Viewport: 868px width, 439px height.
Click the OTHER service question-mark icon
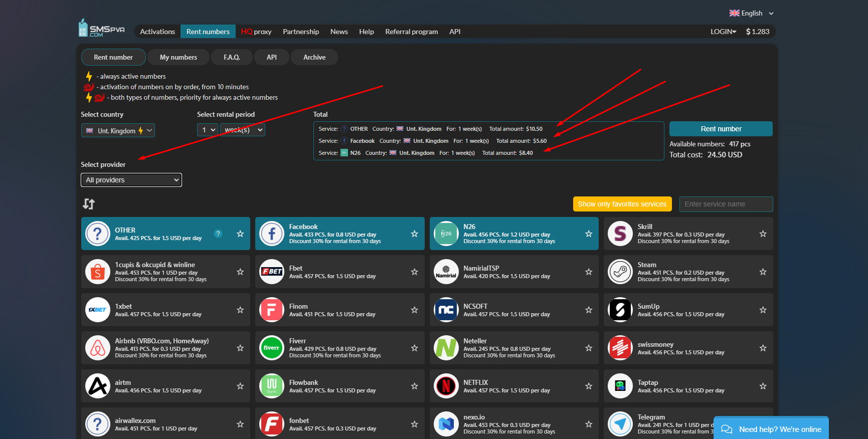98,234
